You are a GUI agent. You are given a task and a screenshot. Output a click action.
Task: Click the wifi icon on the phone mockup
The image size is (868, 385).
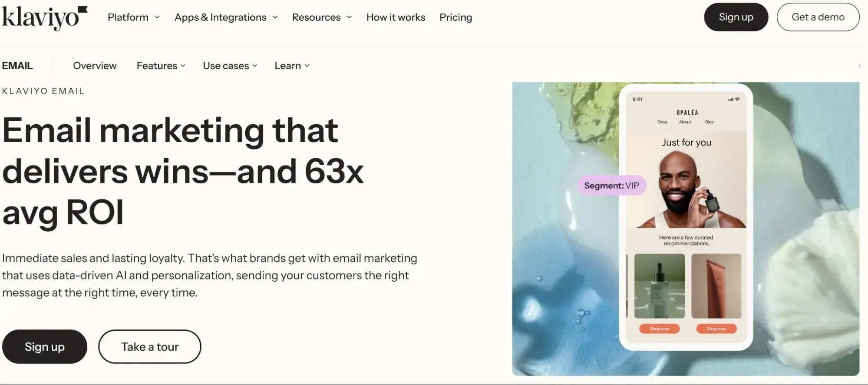pyautogui.click(x=737, y=99)
